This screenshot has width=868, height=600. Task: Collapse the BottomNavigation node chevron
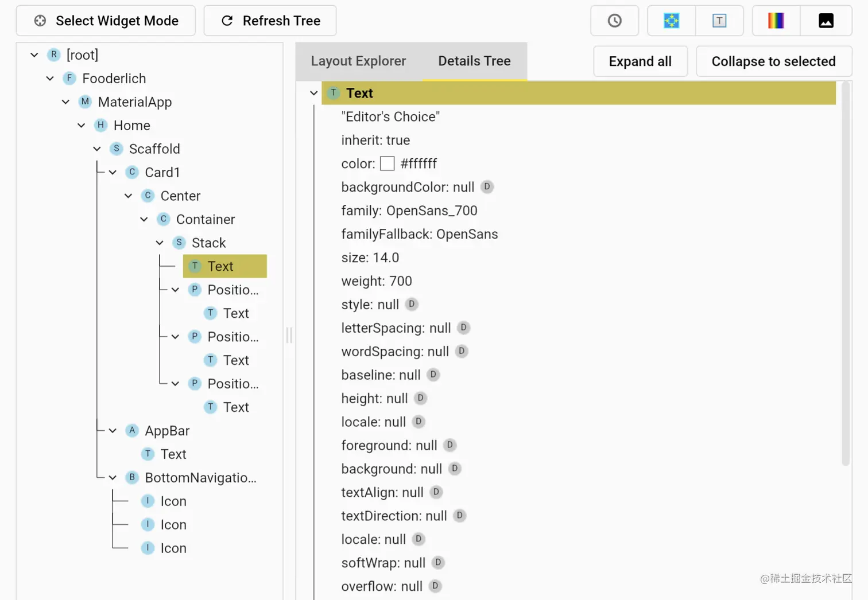pyautogui.click(x=113, y=477)
